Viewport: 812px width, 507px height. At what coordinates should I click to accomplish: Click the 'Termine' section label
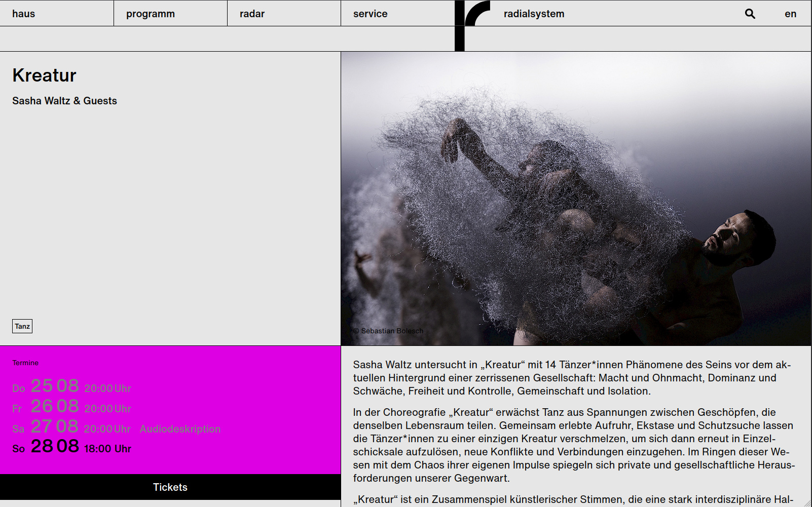point(25,363)
